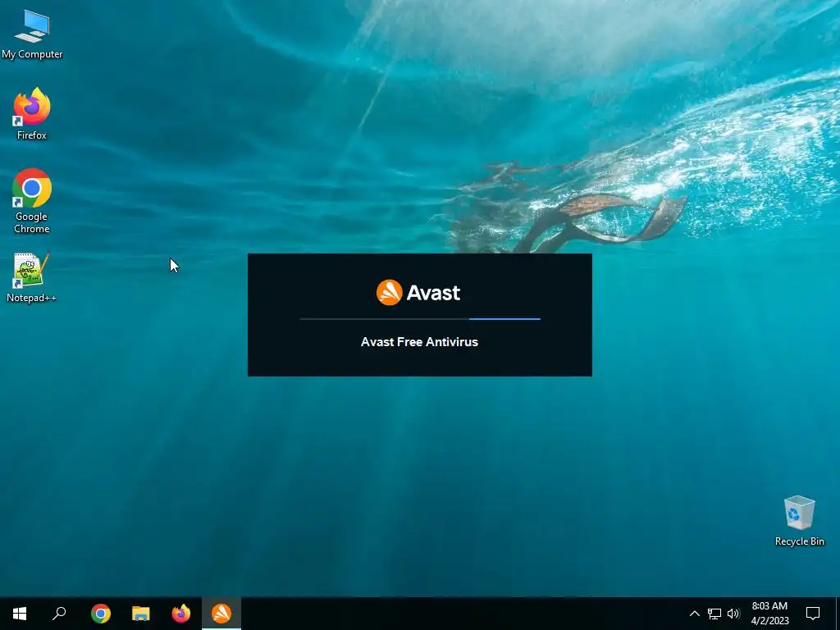The image size is (840, 630).
Task: Open the clock showing 8:03 AM
Action: click(x=769, y=614)
